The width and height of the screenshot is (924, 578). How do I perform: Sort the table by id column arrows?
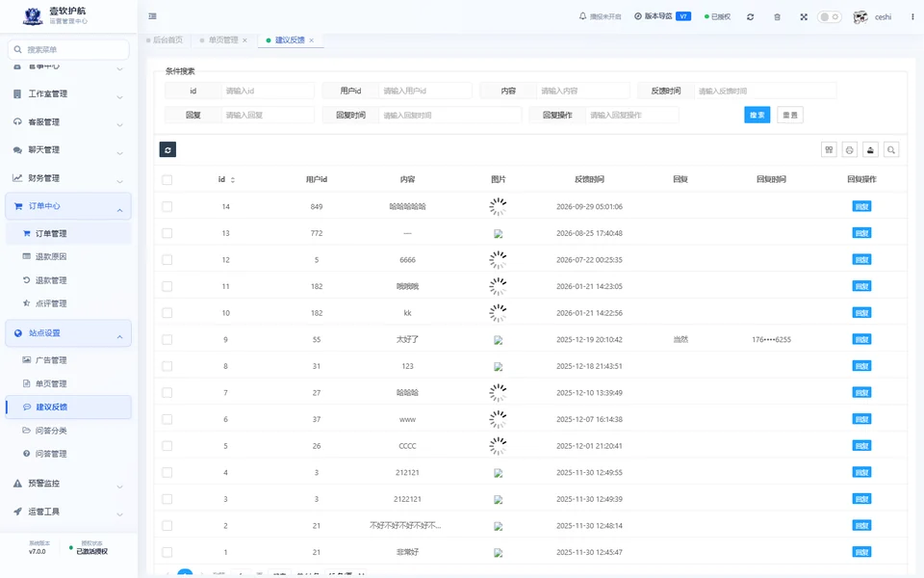[233, 180]
